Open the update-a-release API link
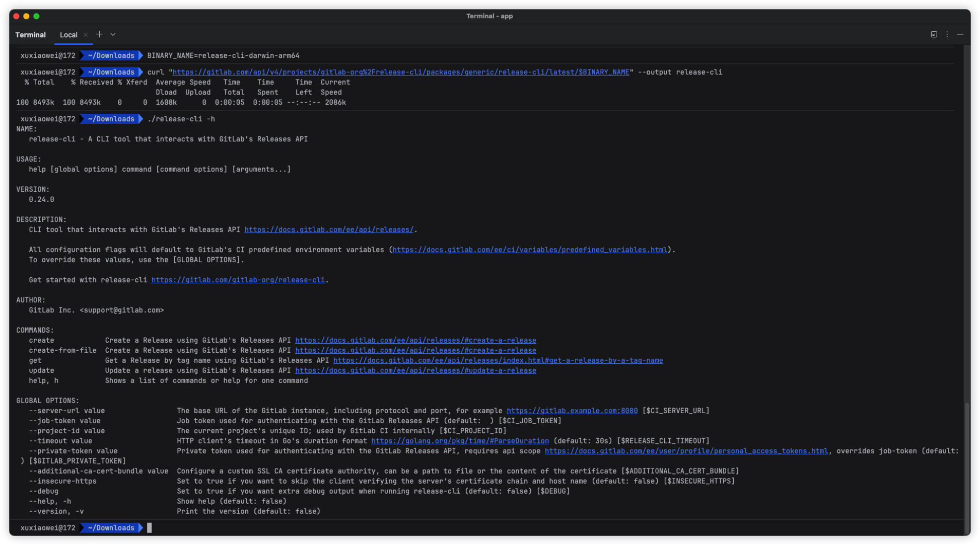This screenshot has height=545, width=980. coord(415,370)
